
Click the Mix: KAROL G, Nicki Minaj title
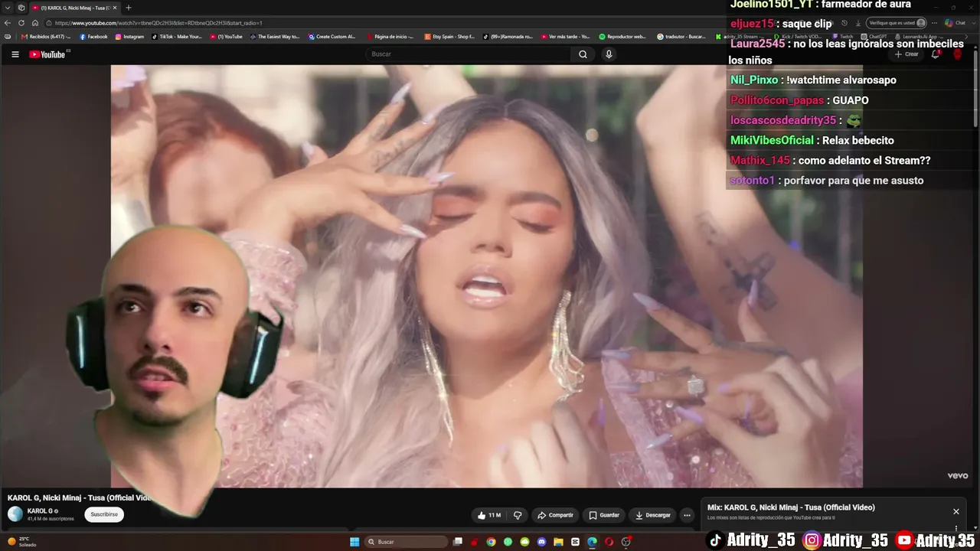[791, 507]
